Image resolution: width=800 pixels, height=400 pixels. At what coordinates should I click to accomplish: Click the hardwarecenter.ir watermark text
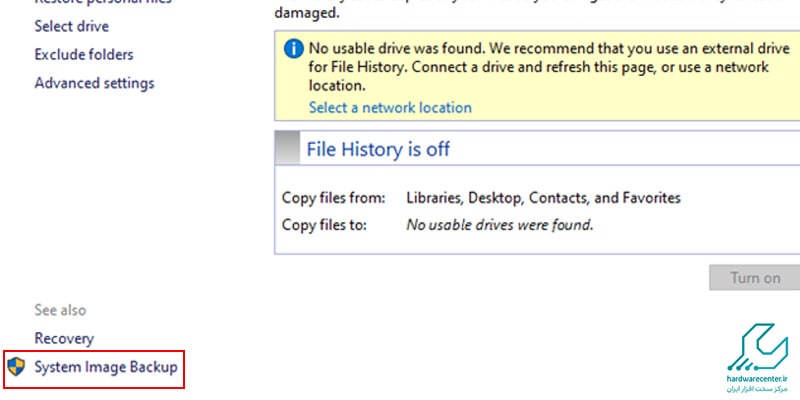[x=758, y=380]
